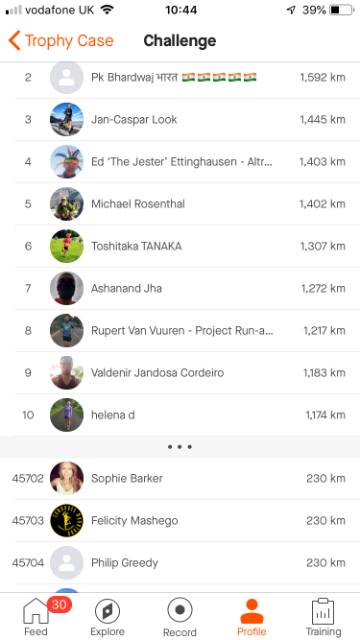The width and height of the screenshot is (360, 640).
Task: Tap Ed 'The Jester' jester-hat avatar
Action: (x=67, y=162)
